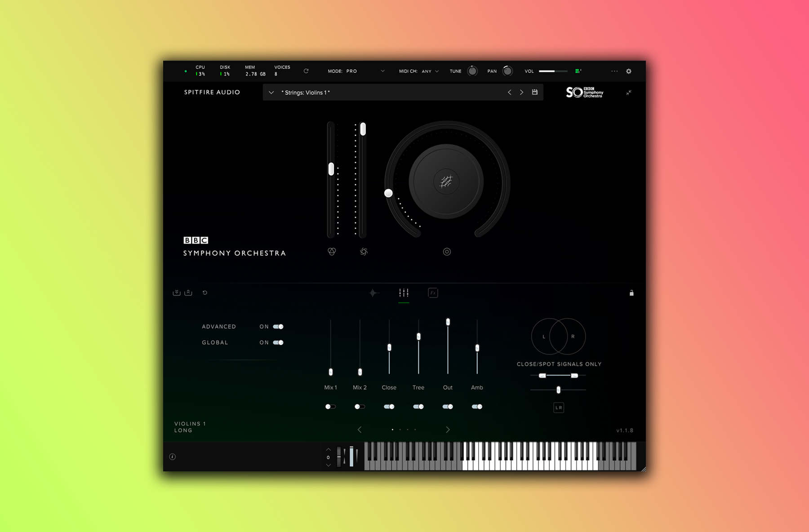This screenshot has height=532, width=809.
Task: Open the settings gear icon
Action: tap(629, 71)
